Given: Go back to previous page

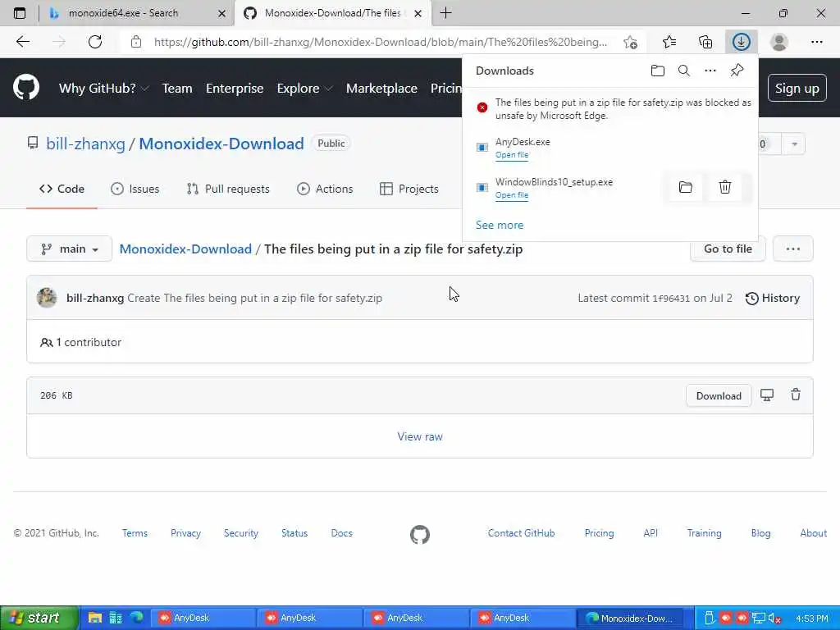Looking at the screenshot, I should point(22,42).
